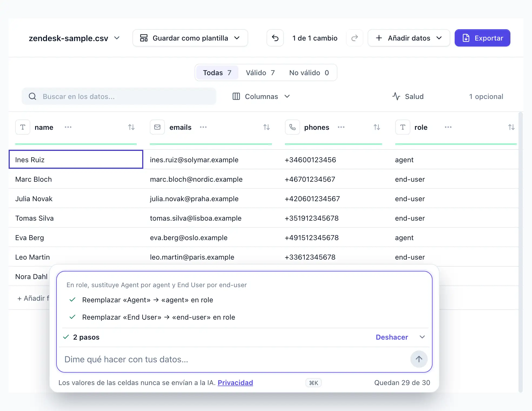Screen dimensions: 532x411
Task: Click the text type icon for name column
Action: coord(23,127)
